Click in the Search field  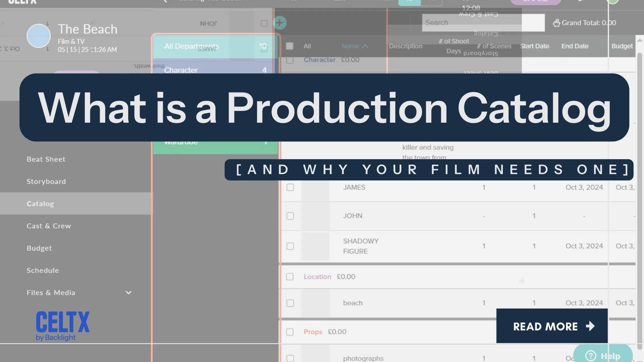click(x=483, y=23)
